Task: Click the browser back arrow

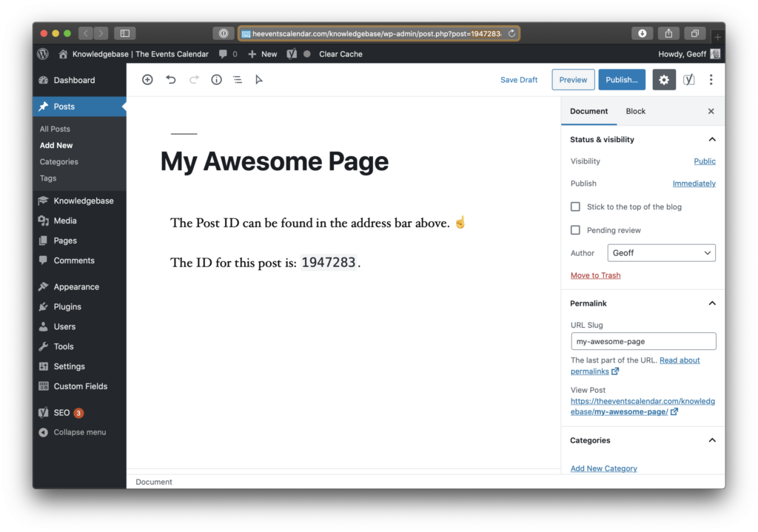Action: (86, 33)
